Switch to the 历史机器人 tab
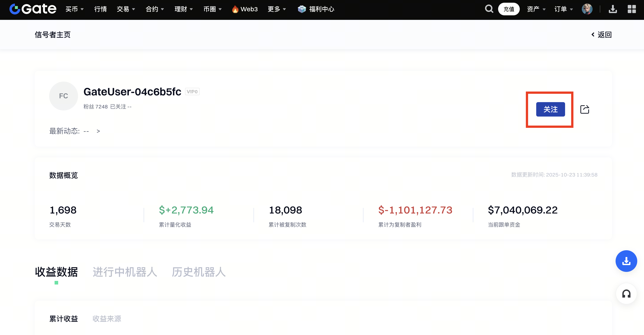Screen dimensions: 644x335 click(198, 272)
